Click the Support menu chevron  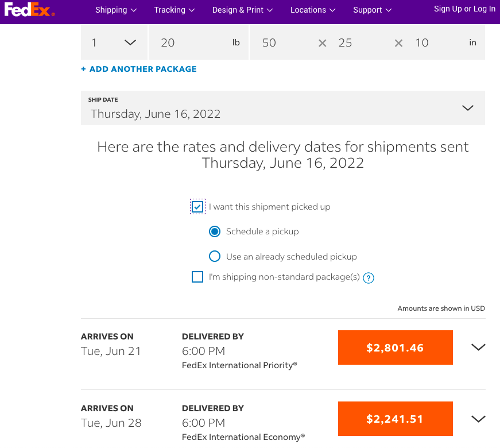pos(389,10)
